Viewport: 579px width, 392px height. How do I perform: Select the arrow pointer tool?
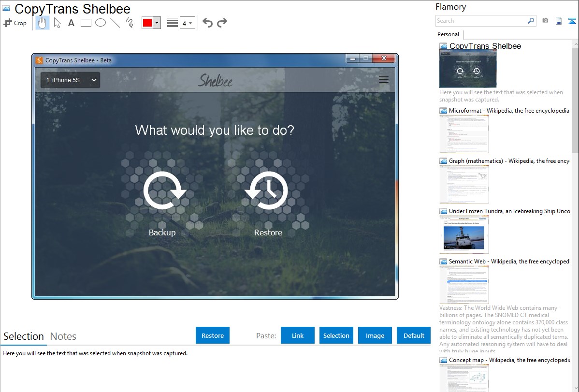[x=57, y=23]
